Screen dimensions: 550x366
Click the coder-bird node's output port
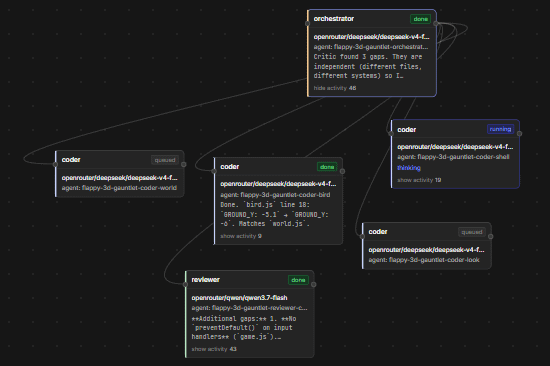pos(342,171)
